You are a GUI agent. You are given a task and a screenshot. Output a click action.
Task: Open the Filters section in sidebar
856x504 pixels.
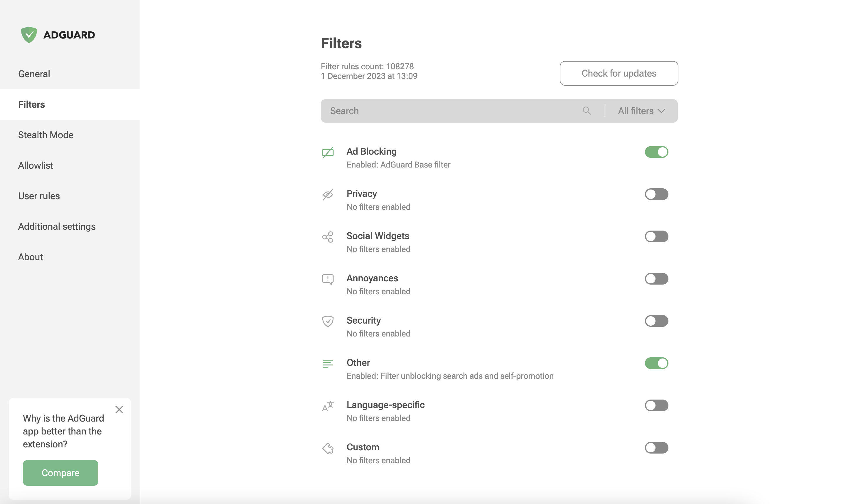click(32, 104)
